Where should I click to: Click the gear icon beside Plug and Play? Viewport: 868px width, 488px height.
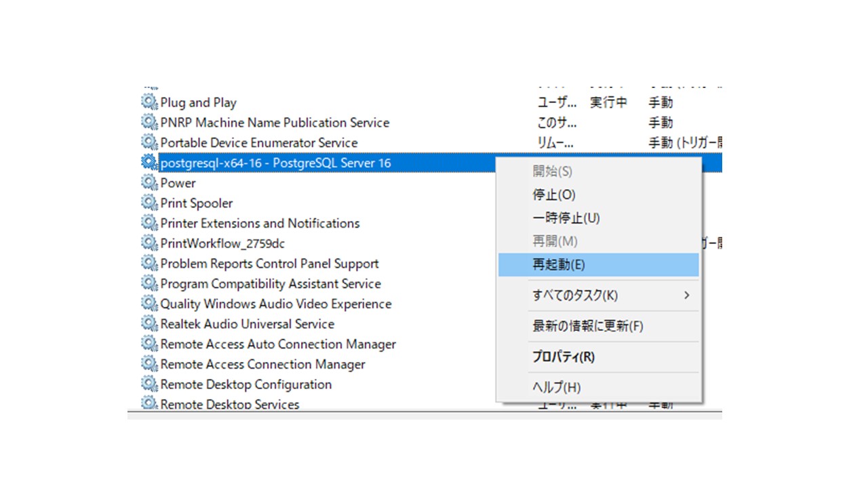coord(149,102)
